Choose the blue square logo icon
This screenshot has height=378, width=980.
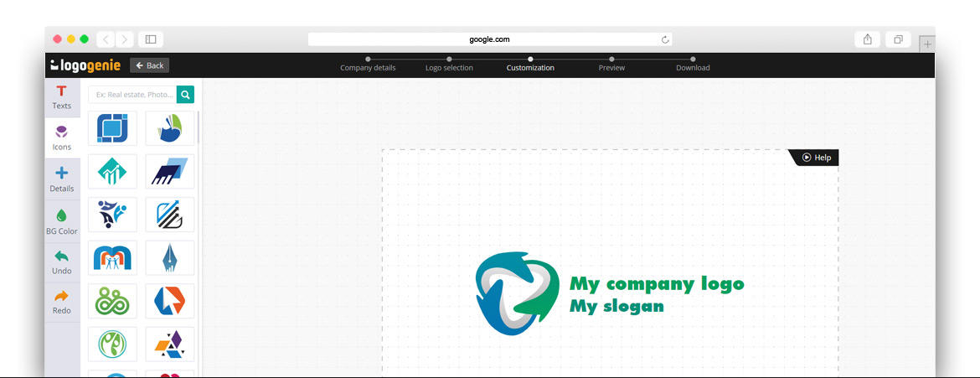112,128
